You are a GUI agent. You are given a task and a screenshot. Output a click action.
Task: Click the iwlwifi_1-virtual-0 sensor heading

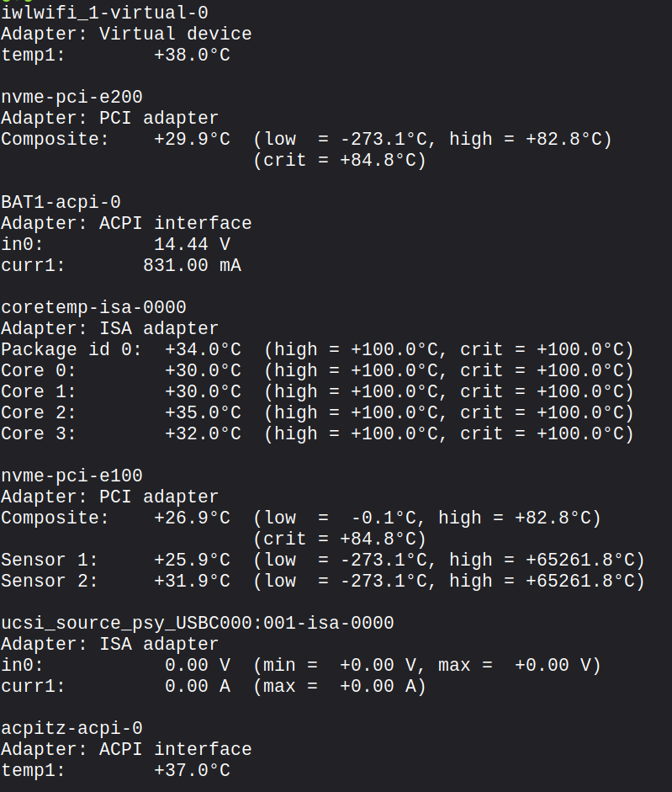tap(104, 13)
